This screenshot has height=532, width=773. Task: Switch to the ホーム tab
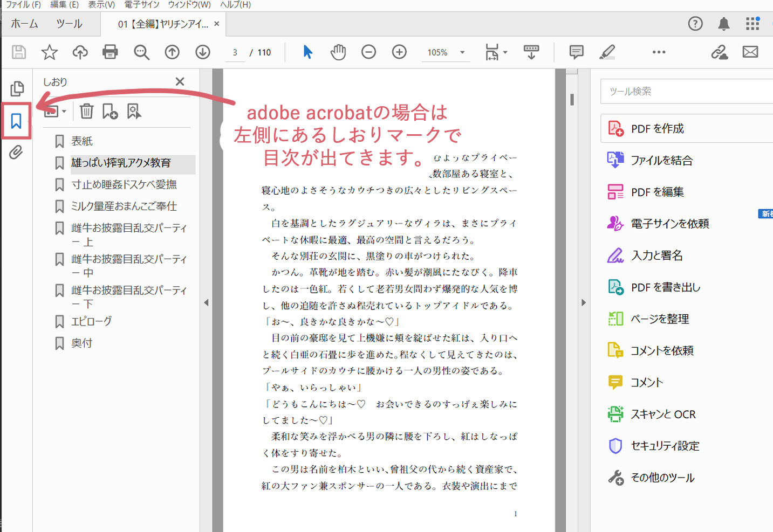click(24, 24)
